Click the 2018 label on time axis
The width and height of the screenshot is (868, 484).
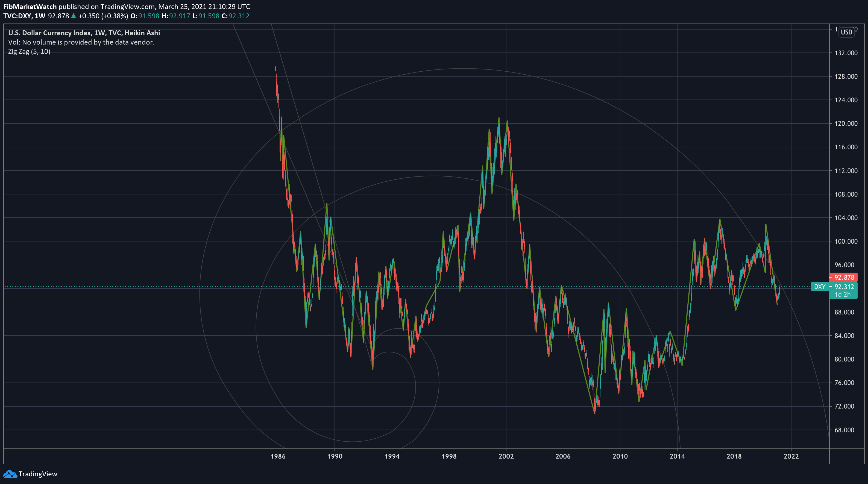734,456
